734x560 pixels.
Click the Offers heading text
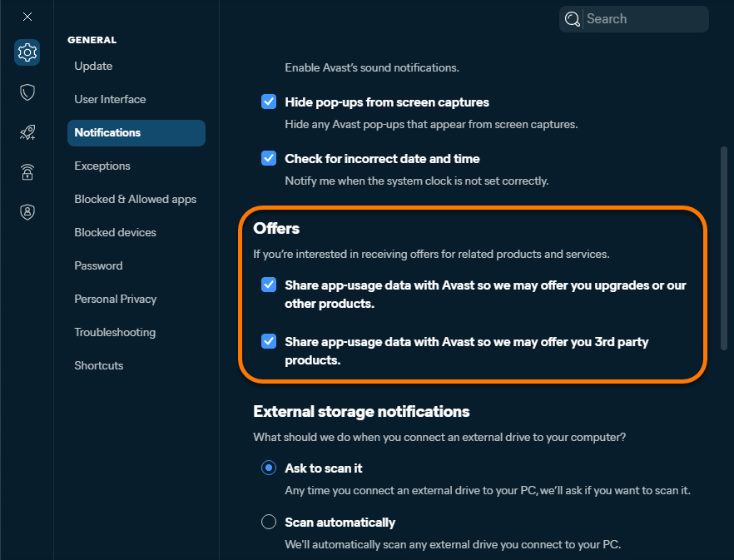276,229
